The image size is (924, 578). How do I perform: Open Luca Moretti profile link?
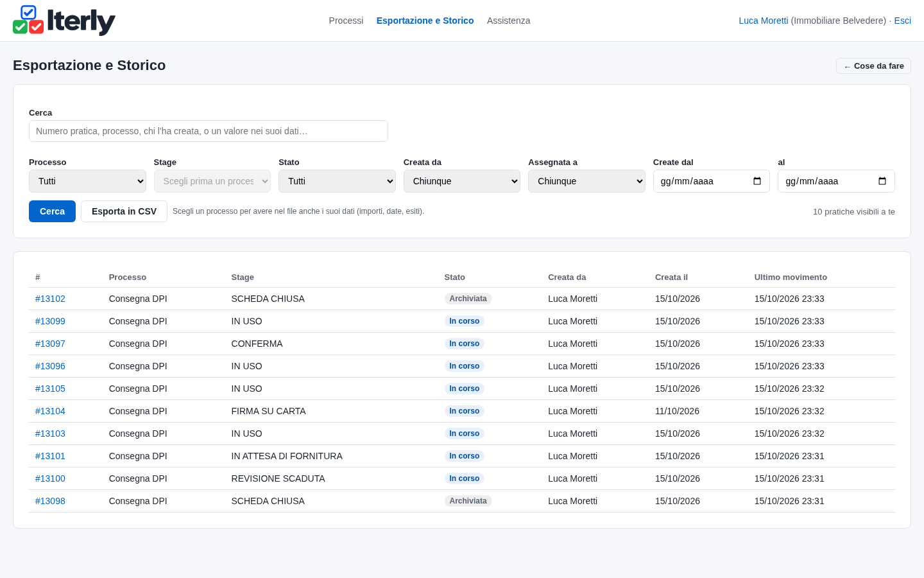click(x=764, y=21)
